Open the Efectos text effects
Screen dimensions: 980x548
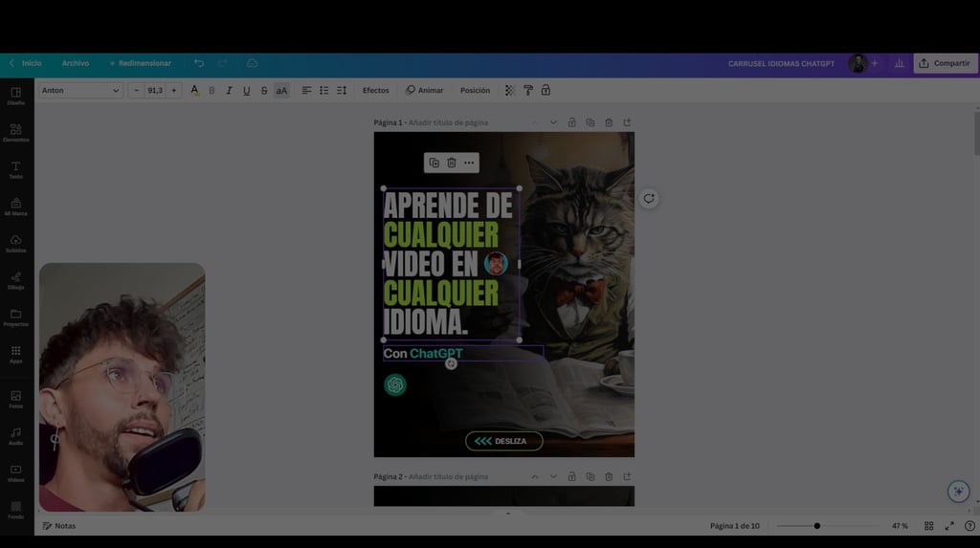click(375, 91)
